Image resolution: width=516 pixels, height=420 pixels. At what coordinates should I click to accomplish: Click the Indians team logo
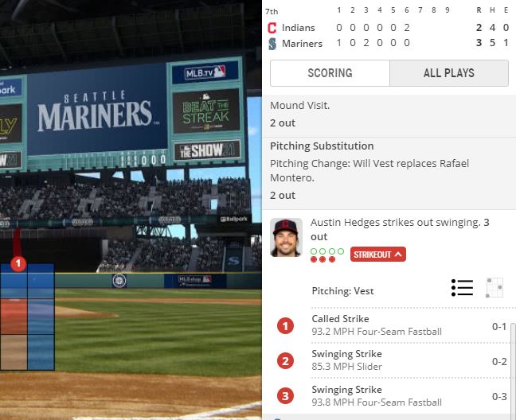pos(272,28)
